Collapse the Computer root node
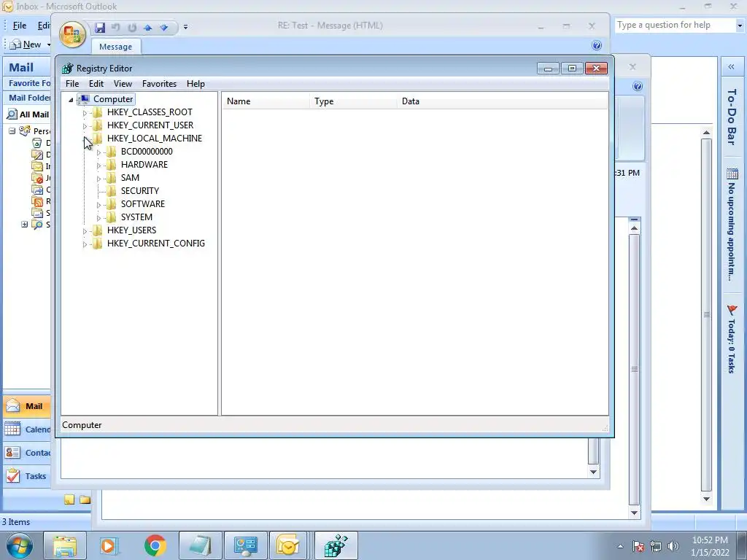 click(71, 99)
